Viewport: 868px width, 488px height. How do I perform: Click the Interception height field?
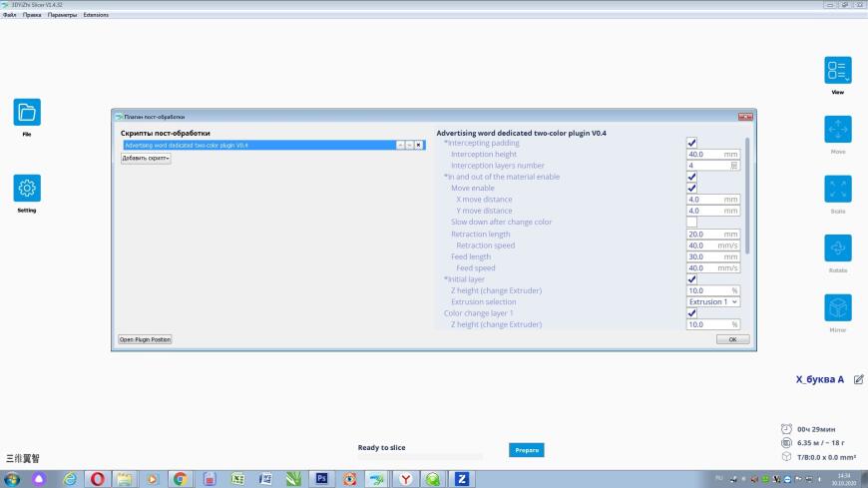(713, 155)
